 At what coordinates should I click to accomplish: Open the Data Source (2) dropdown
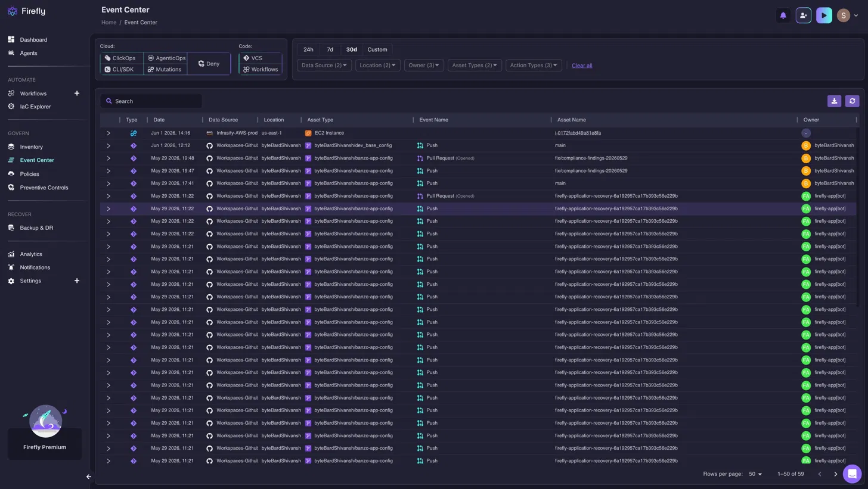pos(324,66)
